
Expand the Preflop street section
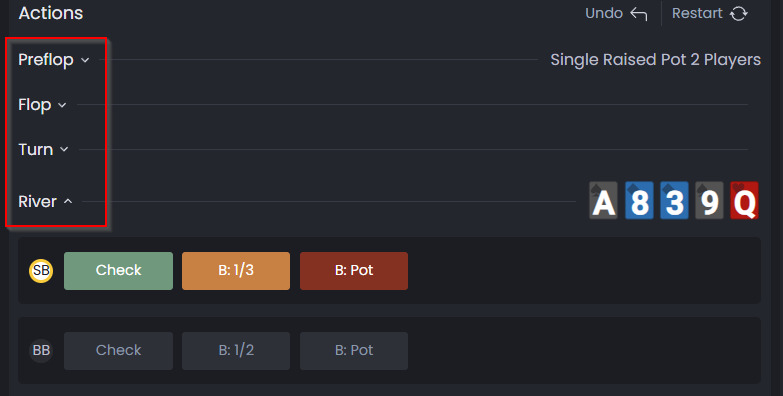53,60
